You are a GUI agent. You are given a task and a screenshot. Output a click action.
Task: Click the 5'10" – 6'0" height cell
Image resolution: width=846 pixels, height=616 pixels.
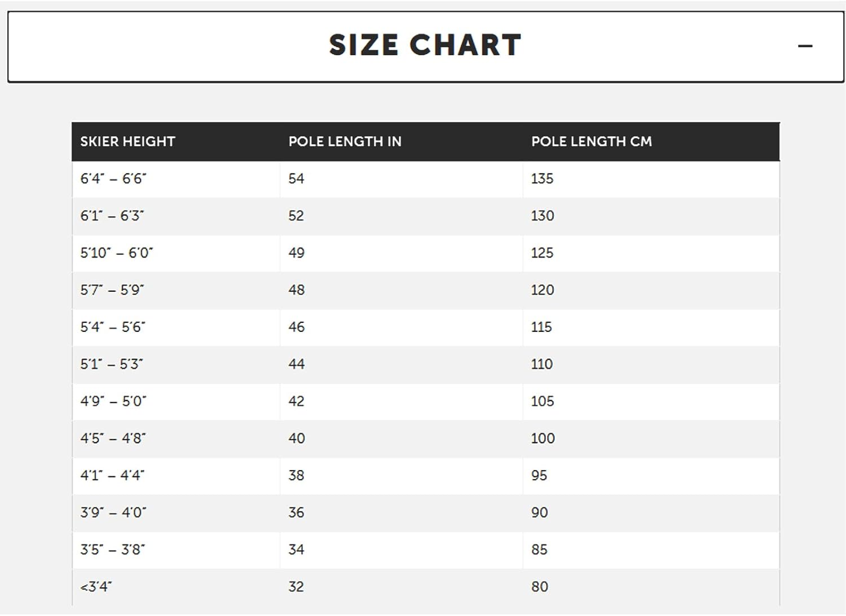[x=117, y=253]
